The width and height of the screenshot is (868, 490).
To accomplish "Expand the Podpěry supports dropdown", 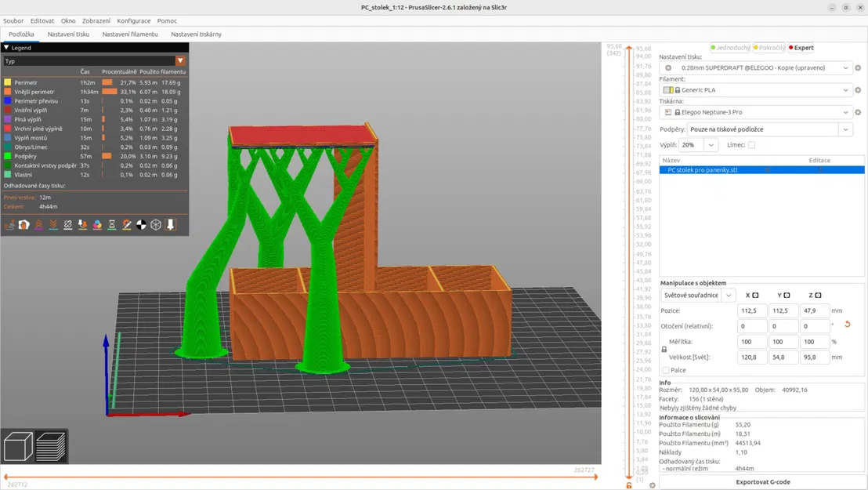I will point(845,129).
